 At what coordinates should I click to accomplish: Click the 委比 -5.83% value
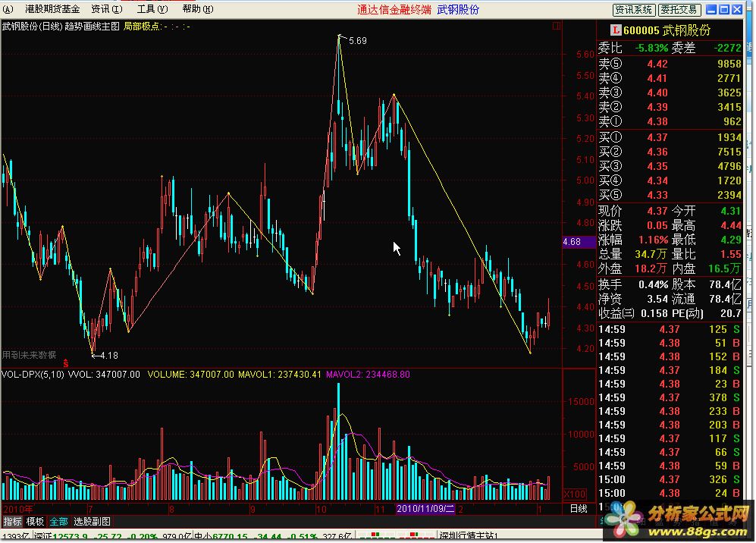point(651,48)
